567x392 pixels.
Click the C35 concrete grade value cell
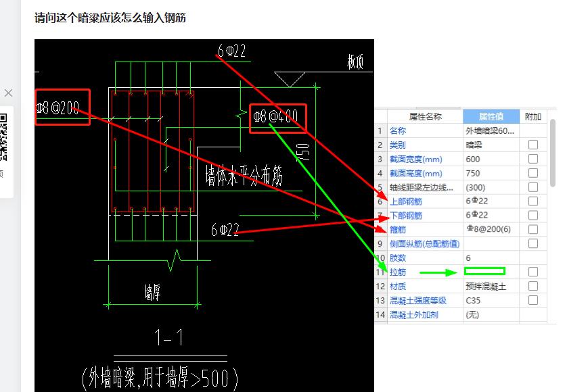491,300
